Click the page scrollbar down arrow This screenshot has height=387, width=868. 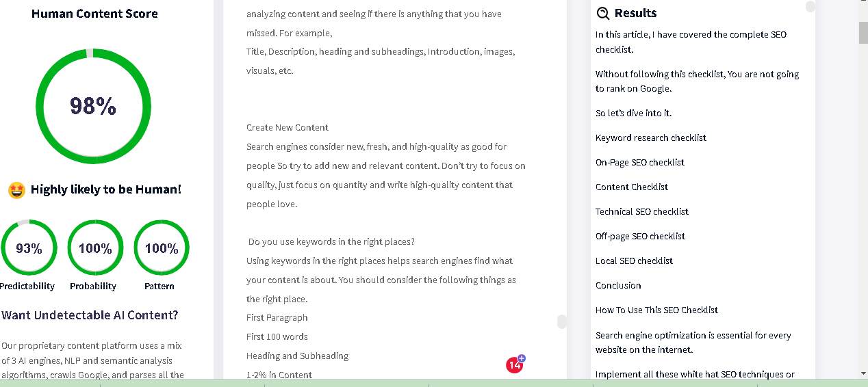[x=863, y=373]
